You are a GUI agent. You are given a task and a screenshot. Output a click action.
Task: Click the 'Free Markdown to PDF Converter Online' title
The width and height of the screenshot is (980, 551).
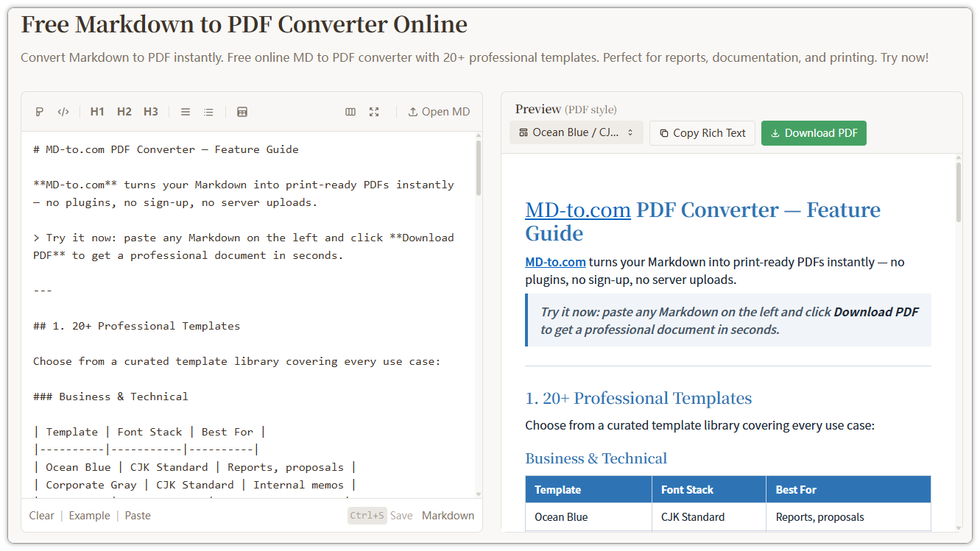coord(244,24)
